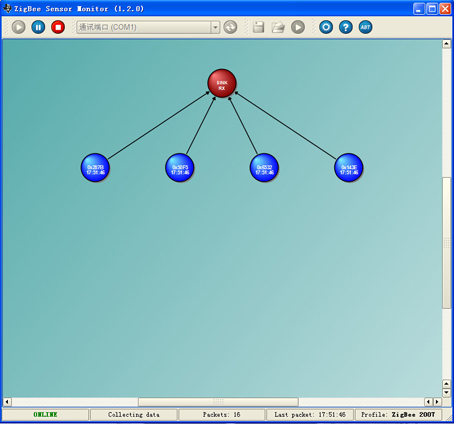This screenshot has width=454, height=424.
Task: Click the grey replay log play icon
Action: click(x=298, y=27)
